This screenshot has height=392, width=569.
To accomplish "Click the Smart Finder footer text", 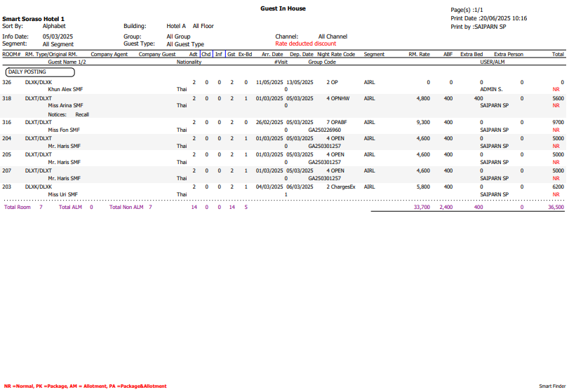I will (551, 386).
